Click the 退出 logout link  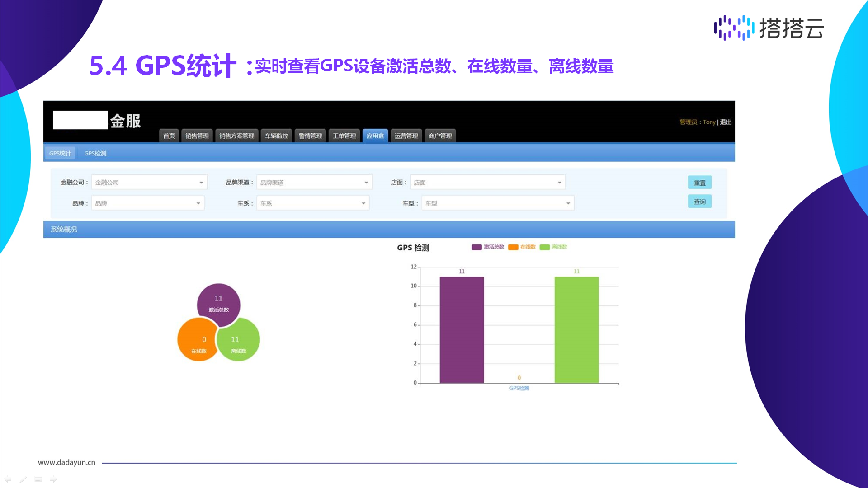point(726,122)
